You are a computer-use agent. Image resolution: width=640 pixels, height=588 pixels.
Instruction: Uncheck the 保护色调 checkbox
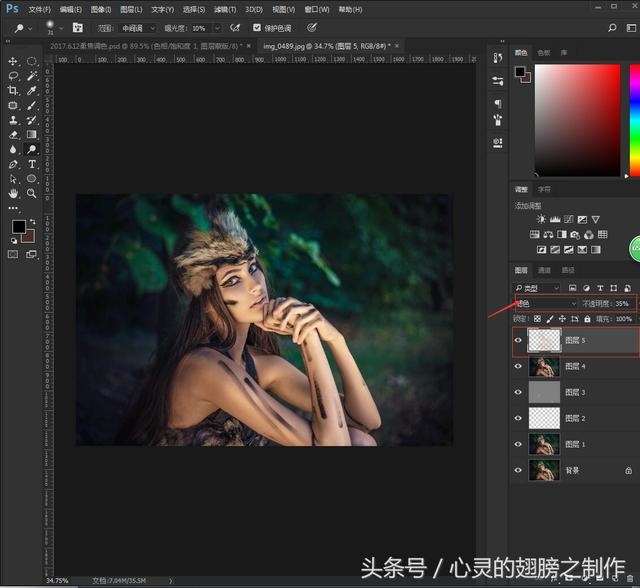pos(257,28)
